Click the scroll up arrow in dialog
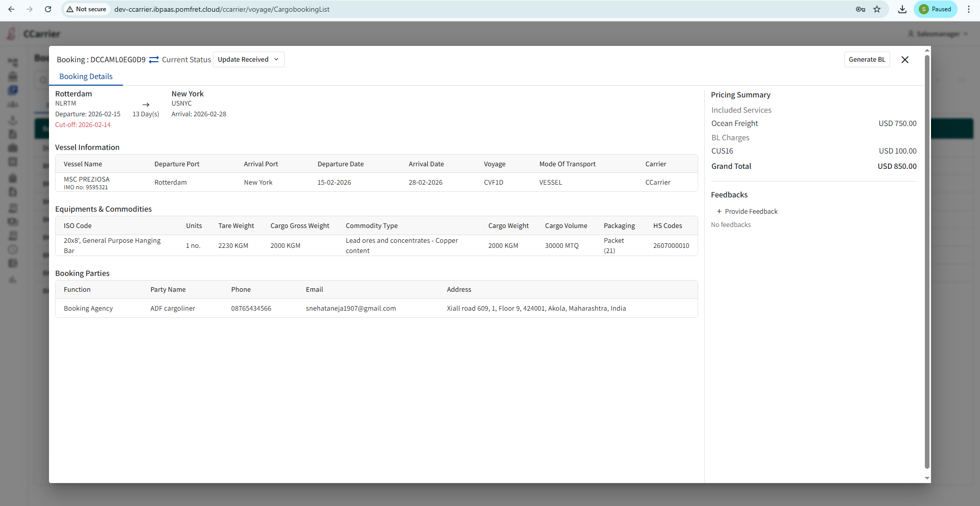Image resolution: width=980 pixels, height=506 pixels. [x=927, y=50]
